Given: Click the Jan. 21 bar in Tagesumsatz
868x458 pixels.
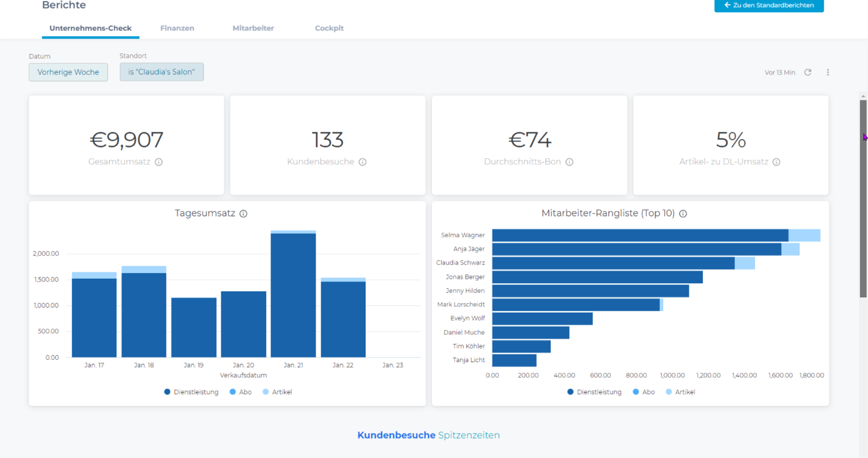Looking at the screenshot, I should (x=293, y=295).
